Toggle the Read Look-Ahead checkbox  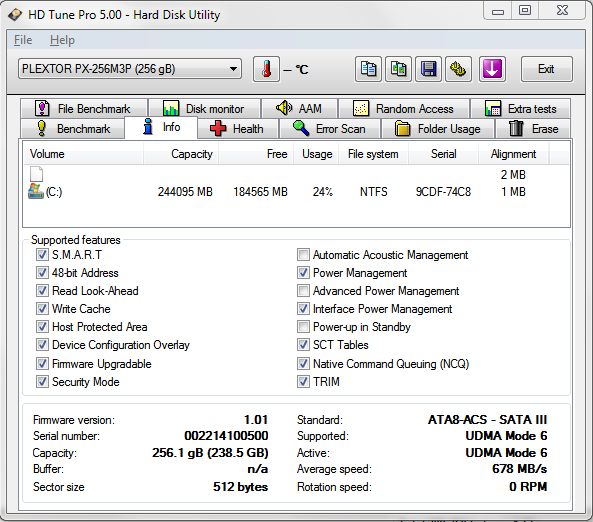pos(42,291)
